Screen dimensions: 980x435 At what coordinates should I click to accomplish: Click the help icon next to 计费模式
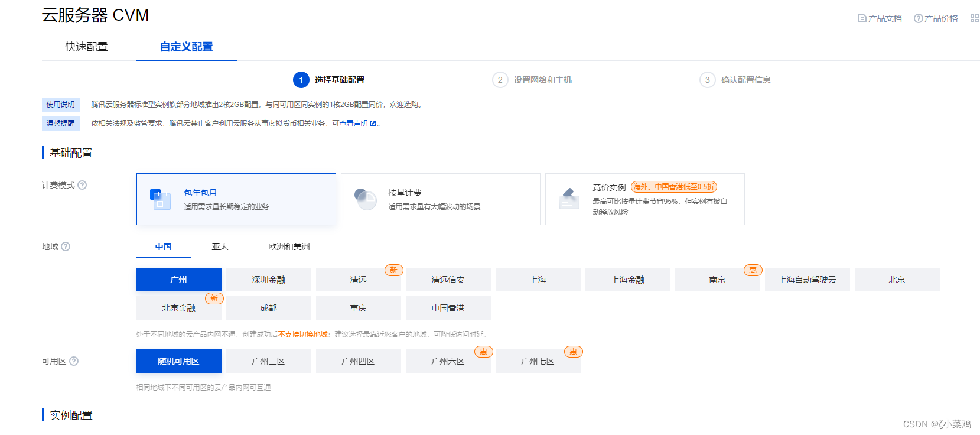82,185
